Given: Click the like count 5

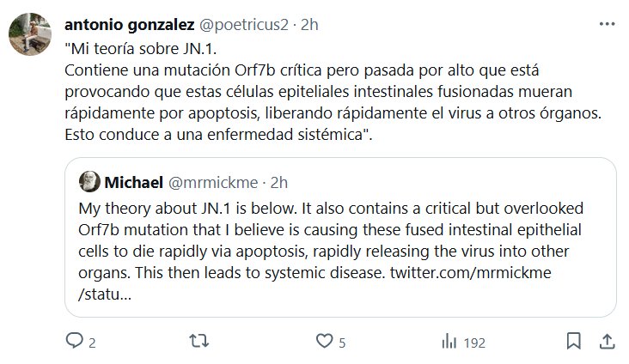Looking at the screenshot, I should [342, 343].
